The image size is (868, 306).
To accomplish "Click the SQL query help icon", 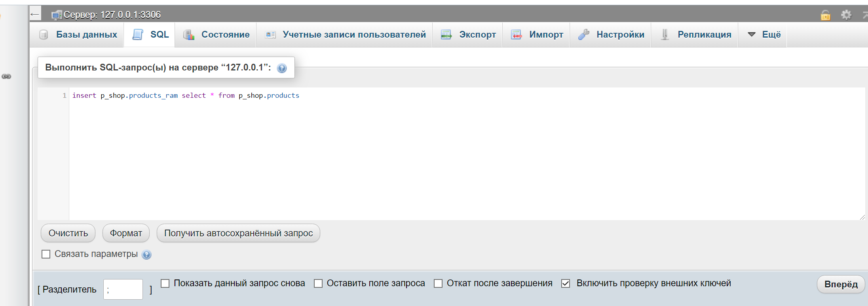I will click(282, 68).
